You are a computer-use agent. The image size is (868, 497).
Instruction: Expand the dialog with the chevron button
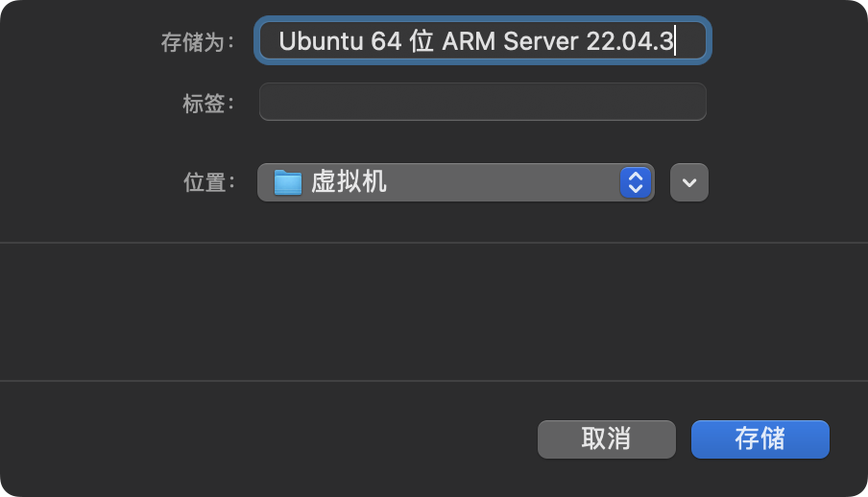(x=688, y=182)
